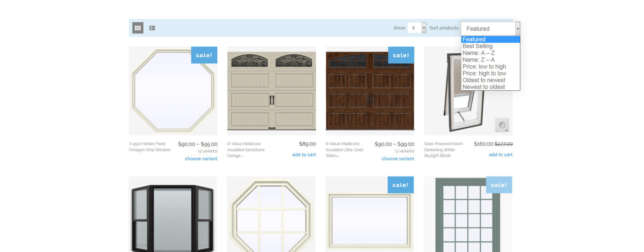Sort by Name: Z – A

click(478, 60)
